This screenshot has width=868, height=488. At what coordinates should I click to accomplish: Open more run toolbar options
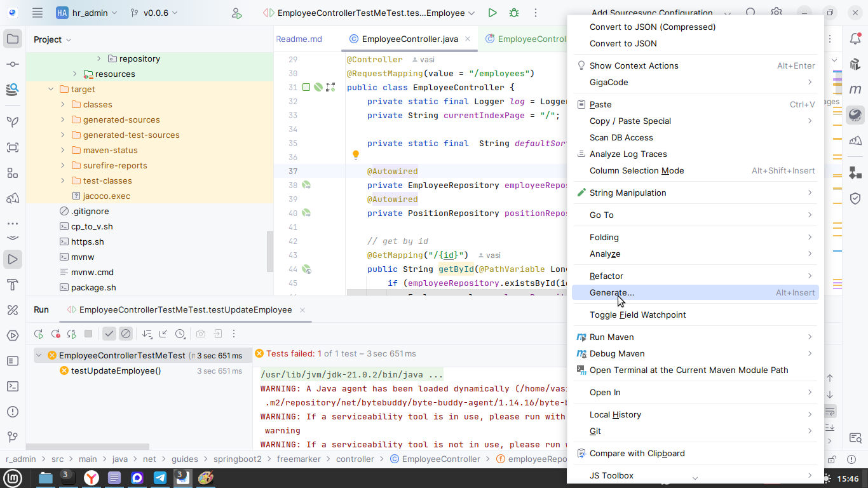[234, 334]
